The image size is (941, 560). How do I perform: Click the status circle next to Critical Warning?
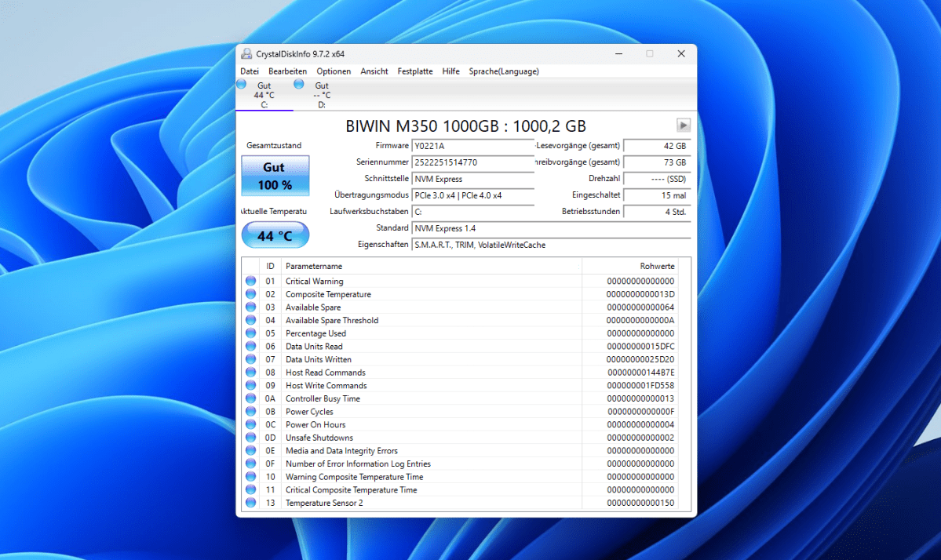[x=251, y=281]
